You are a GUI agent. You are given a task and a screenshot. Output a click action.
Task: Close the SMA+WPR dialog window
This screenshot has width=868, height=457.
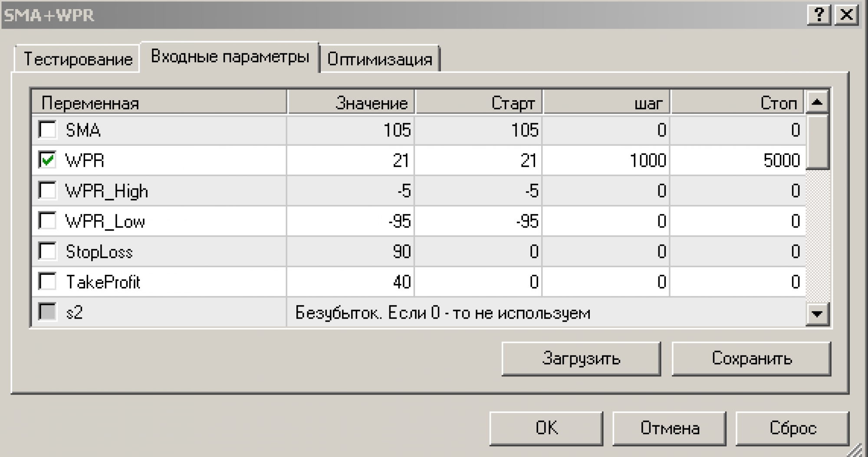(x=846, y=15)
